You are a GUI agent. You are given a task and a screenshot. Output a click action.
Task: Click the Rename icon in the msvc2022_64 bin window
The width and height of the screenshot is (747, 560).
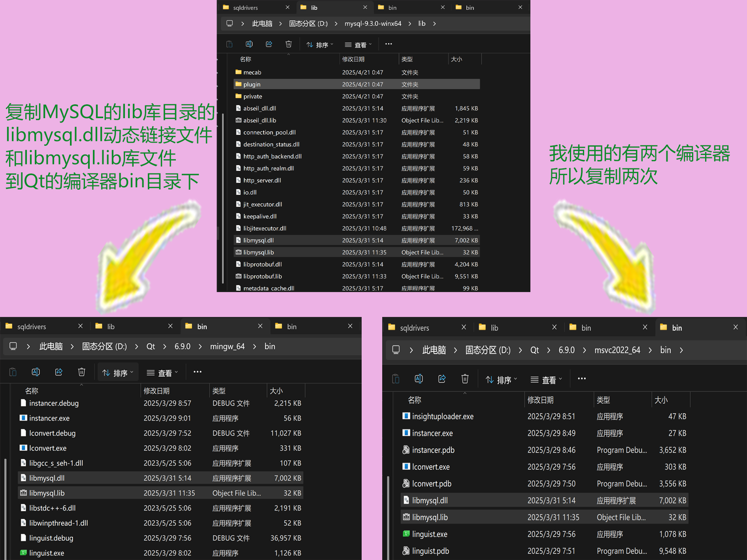click(419, 379)
